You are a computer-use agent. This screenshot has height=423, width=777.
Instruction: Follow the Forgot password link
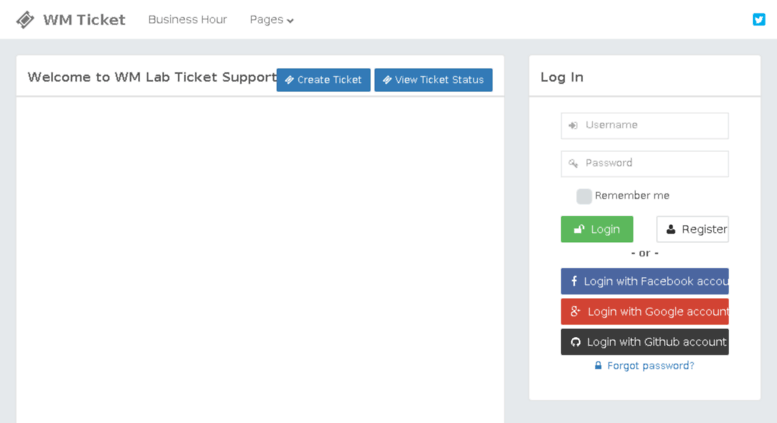(x=650, y=366)
